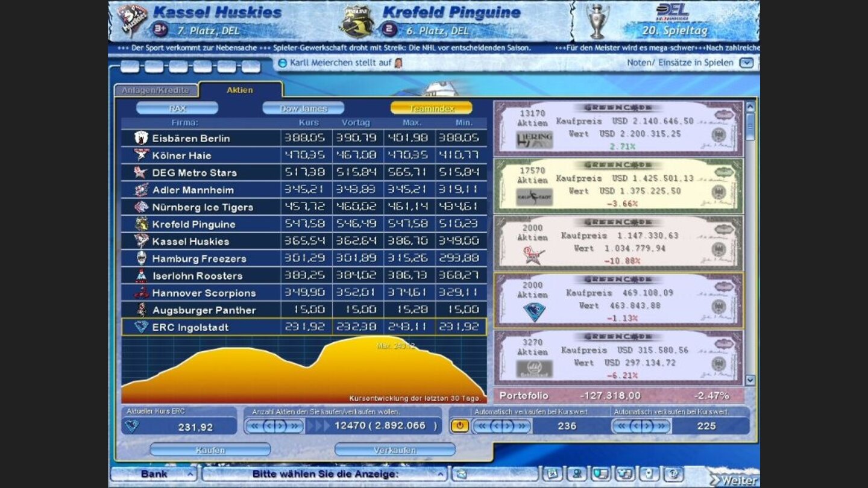Click the 20. Spieltag label
This screenshot has width=868, height=488.
click(675, 31)
